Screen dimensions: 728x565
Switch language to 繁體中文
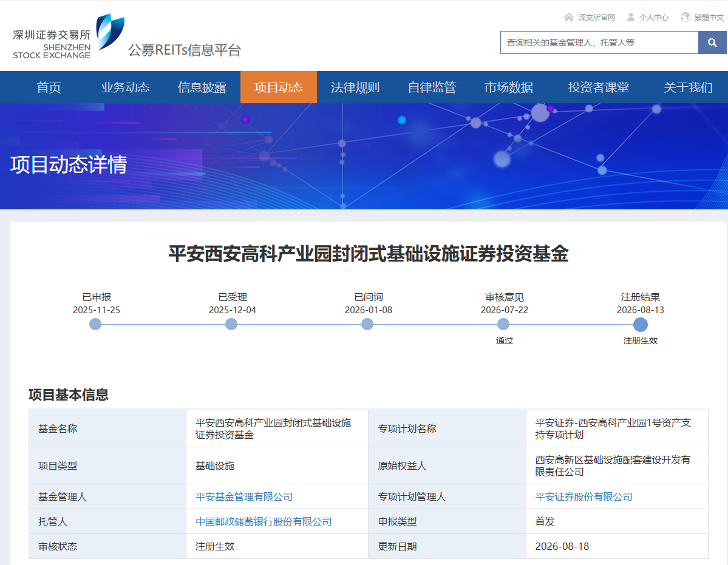coord(709,17)
